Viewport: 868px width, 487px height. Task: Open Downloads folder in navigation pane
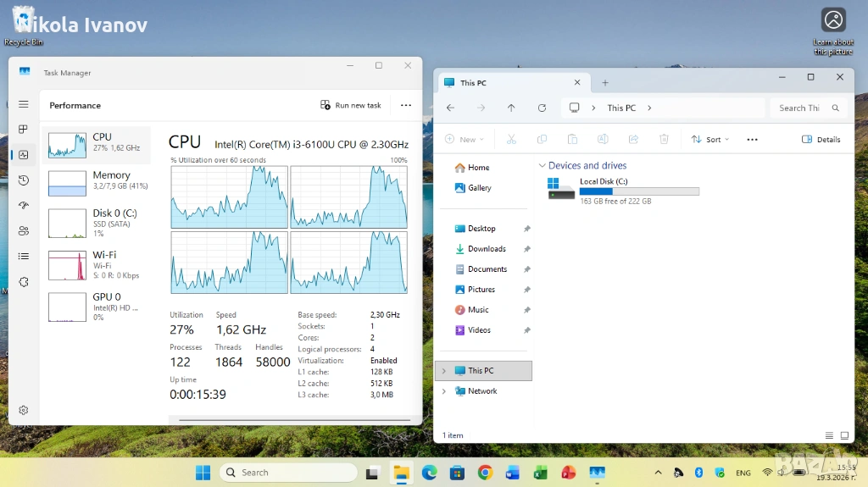487,249
